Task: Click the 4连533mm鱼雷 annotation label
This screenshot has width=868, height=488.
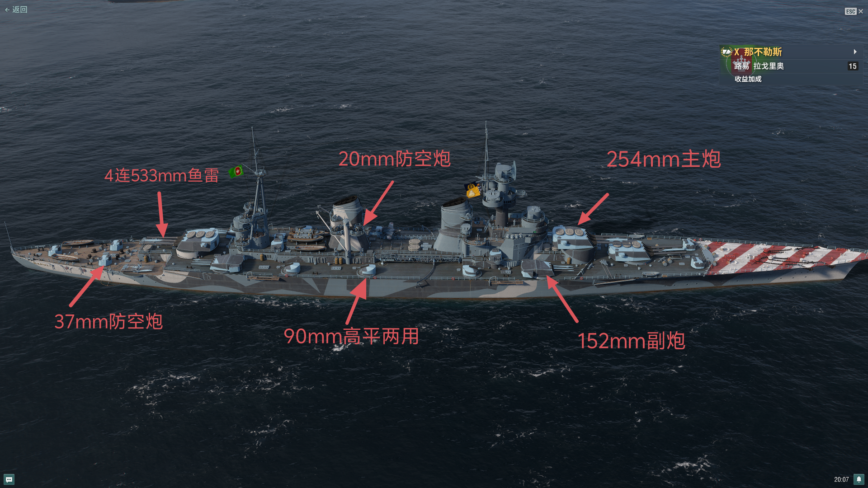Action: coord(161,175)
